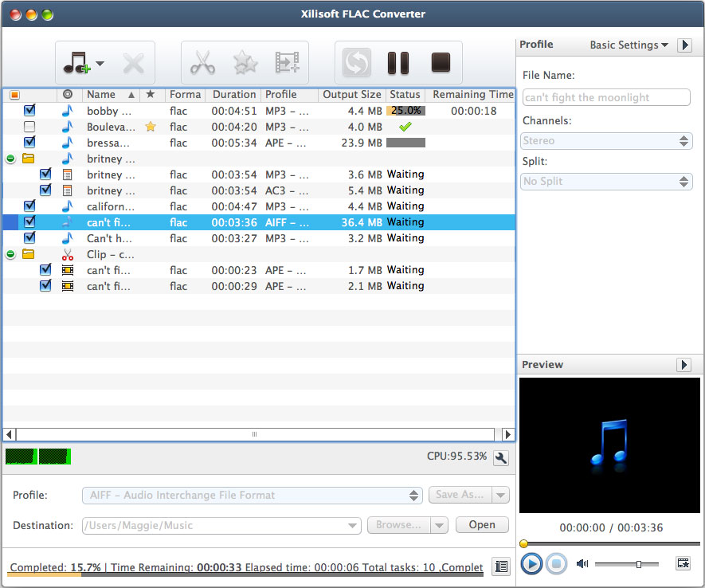Click the star Effects toolbar icon
705x588 pixels.
(245, 63)
